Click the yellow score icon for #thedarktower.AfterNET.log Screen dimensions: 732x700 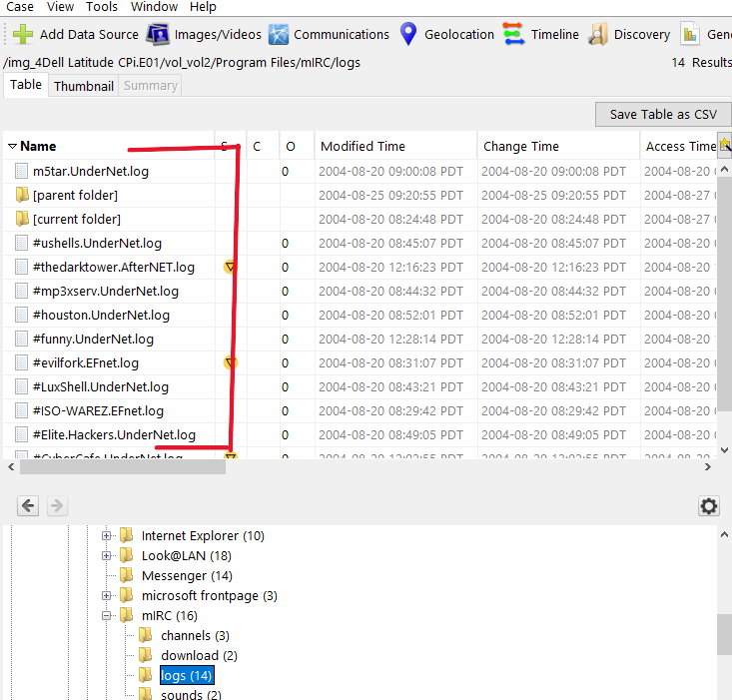[230, 267]
